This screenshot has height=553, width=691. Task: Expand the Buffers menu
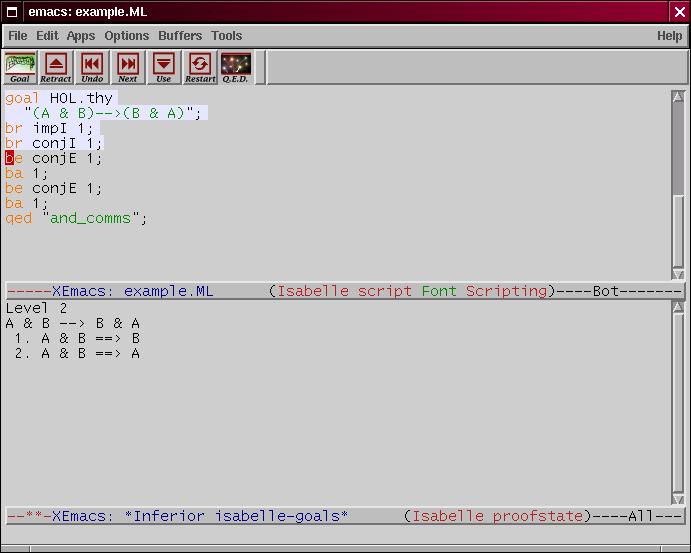point(180,36)
